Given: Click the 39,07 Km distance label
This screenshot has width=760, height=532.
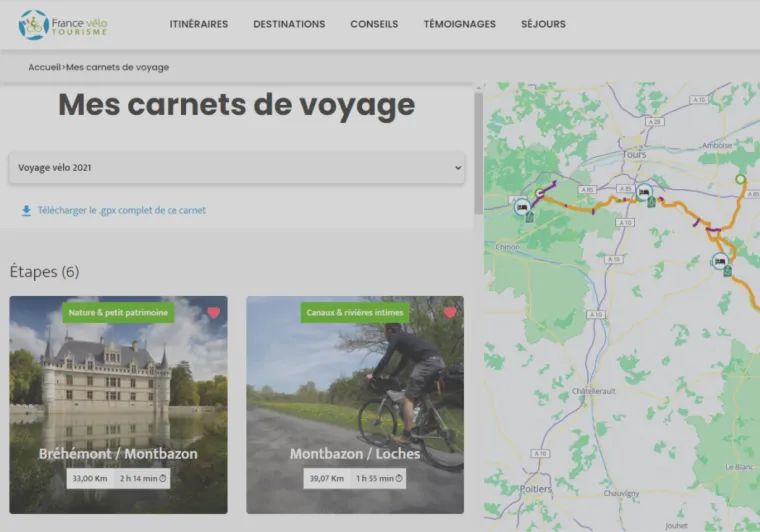Looking at the screenshot, I should point(327,478).
